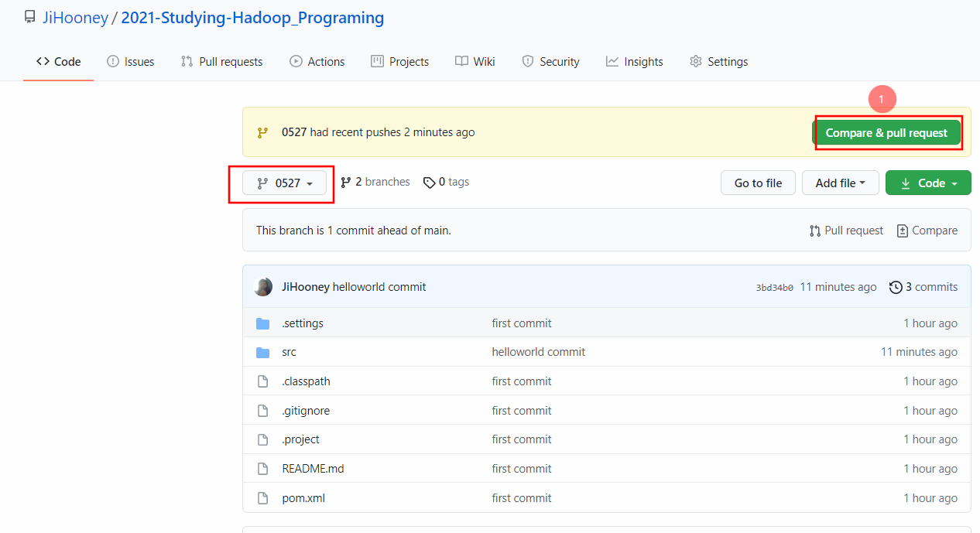Viewport: 980px width, 533px height.
Task: View the 2 branches link
Action: pos(375,182)
